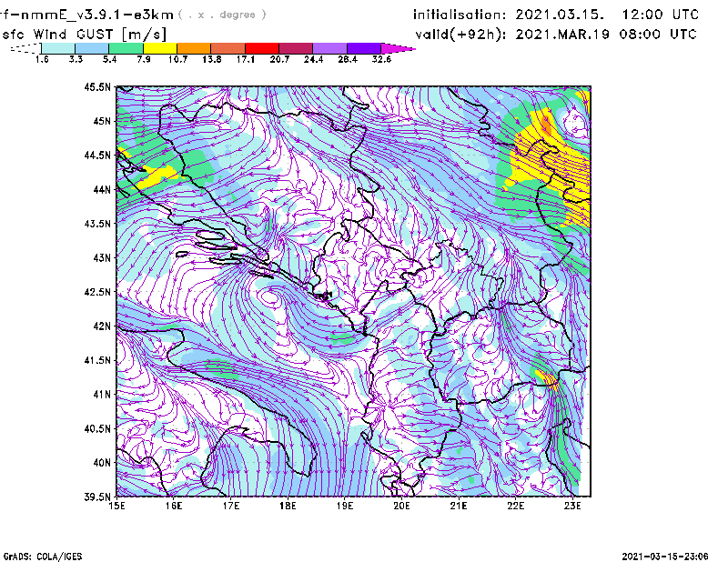
Task: Click the green 5.4–7.9 legend swatch
Action: click(126, 48)
